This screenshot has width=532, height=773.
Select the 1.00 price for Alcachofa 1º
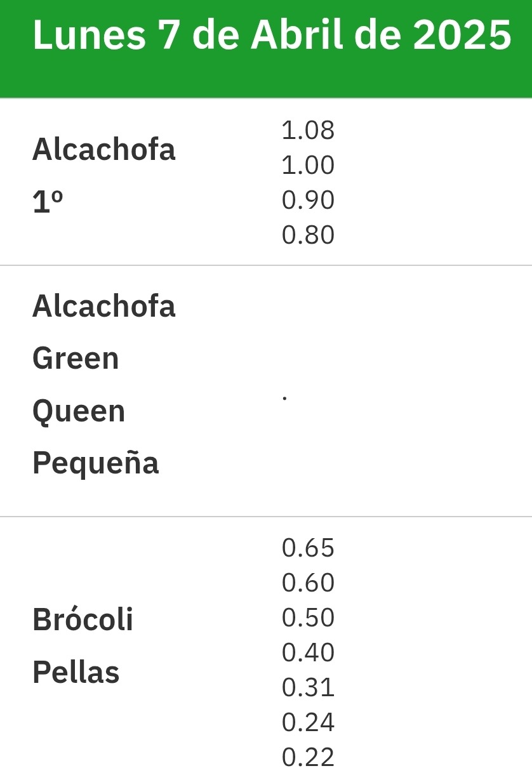308,165
